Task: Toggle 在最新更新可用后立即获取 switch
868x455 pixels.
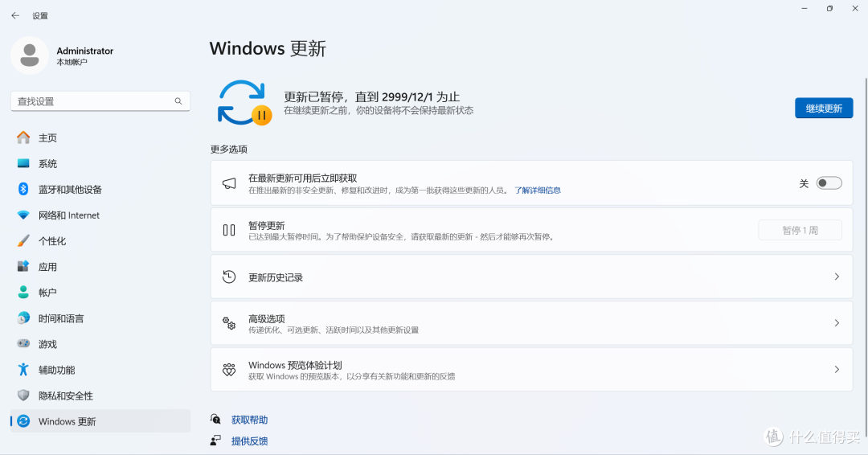Action: pyautogui.click(x=829, y=183)
